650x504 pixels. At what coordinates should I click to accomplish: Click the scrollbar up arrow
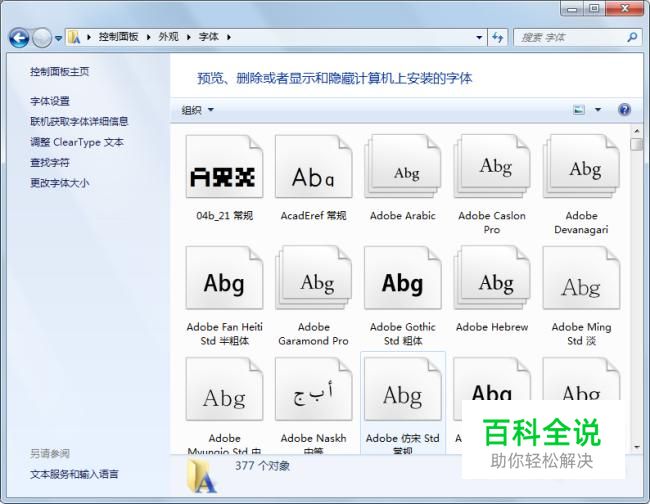click(x=637, y=131)
